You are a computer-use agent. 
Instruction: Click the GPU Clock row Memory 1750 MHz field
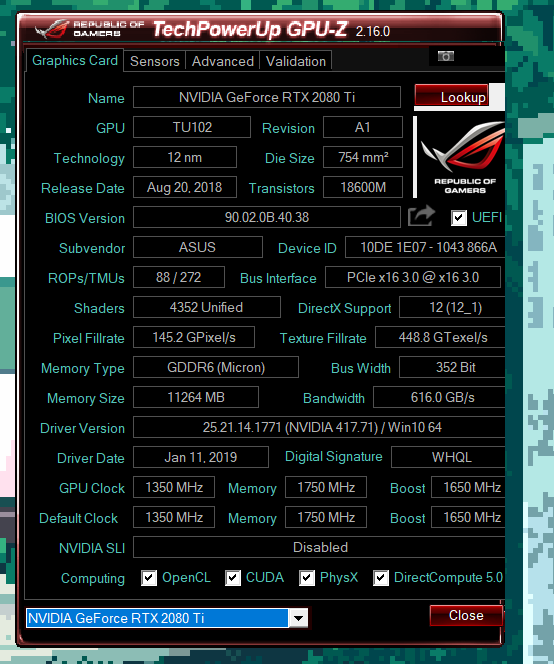(x=326, y=487)
